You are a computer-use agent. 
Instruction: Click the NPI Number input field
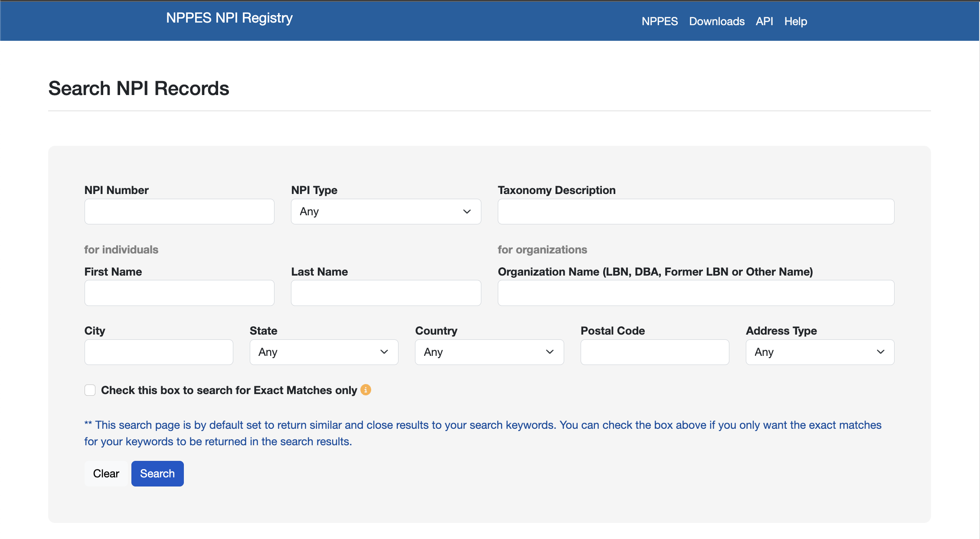click(180, 211)
